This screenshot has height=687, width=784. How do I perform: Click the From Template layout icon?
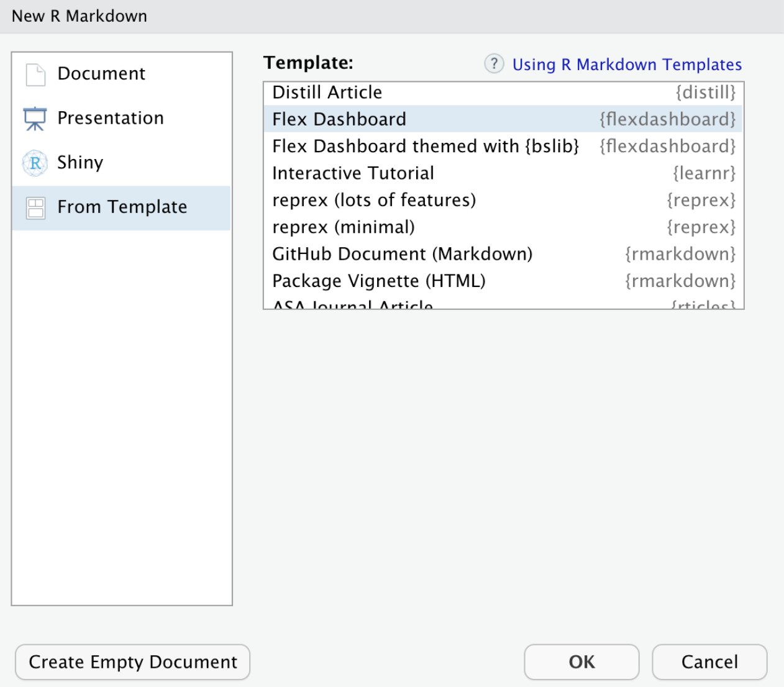35,207
